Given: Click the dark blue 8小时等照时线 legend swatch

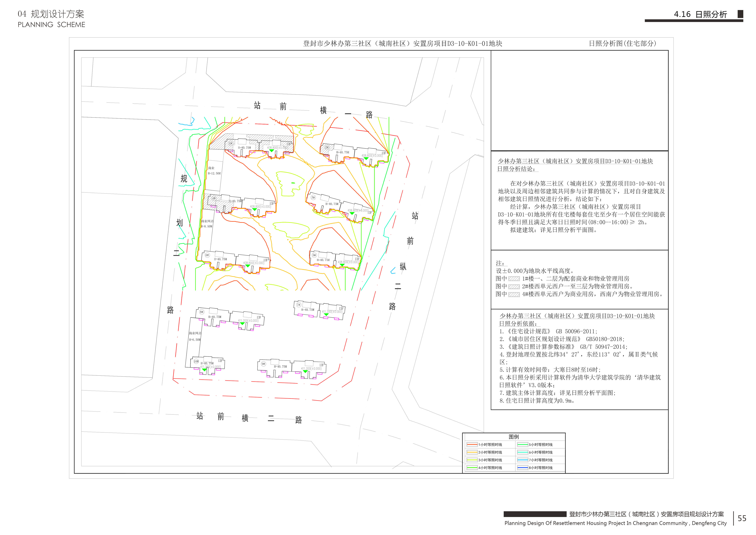Looking at the screenshot, I should point(523,468).
